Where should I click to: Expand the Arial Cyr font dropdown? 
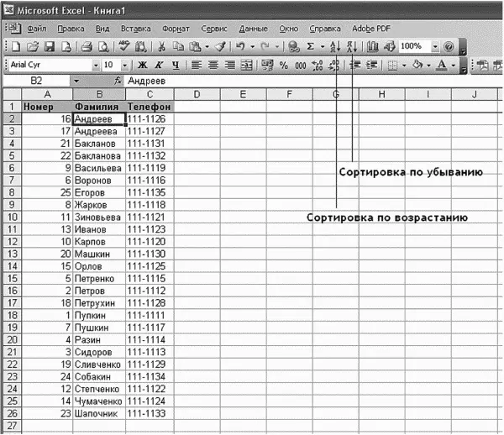pyautogui.click(x=96, y=66)
